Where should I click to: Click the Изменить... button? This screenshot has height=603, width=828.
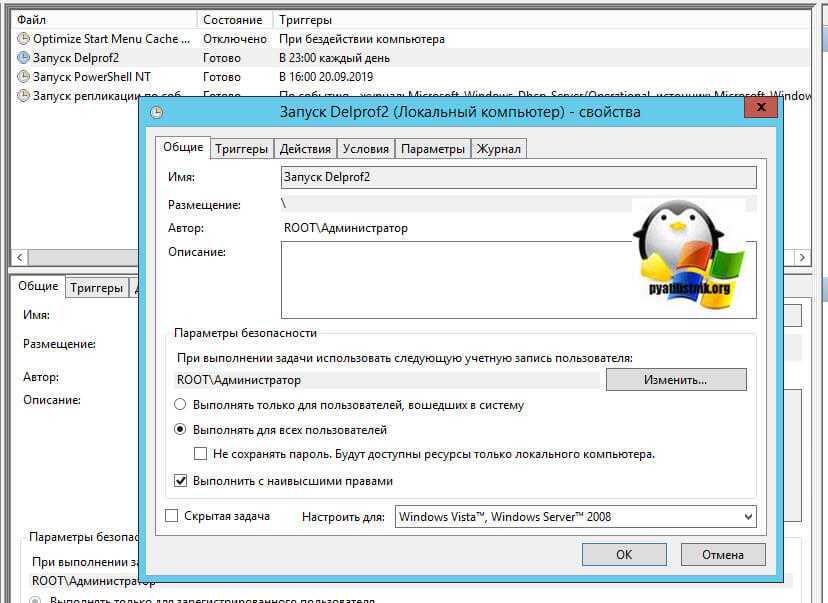pyautogui.click(x=676, y=380)
